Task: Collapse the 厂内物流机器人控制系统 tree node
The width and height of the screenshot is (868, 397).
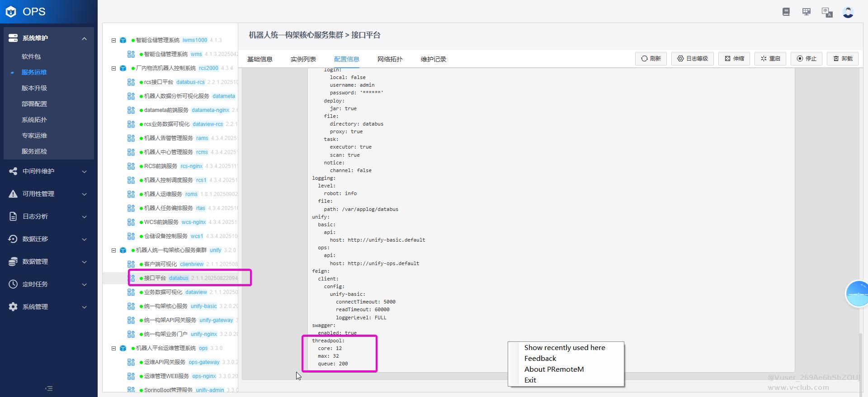Action: point(114,68)
